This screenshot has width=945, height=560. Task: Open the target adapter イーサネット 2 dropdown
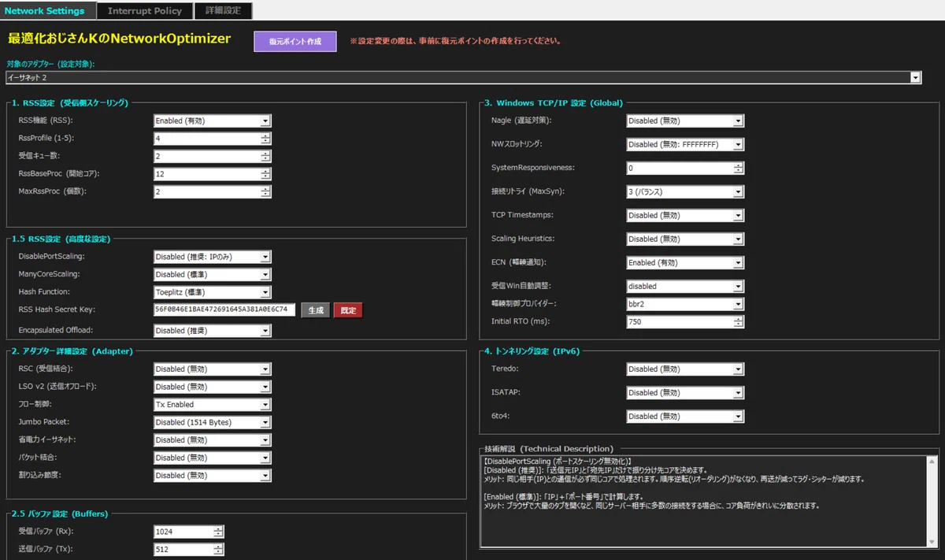pos(464,78)
